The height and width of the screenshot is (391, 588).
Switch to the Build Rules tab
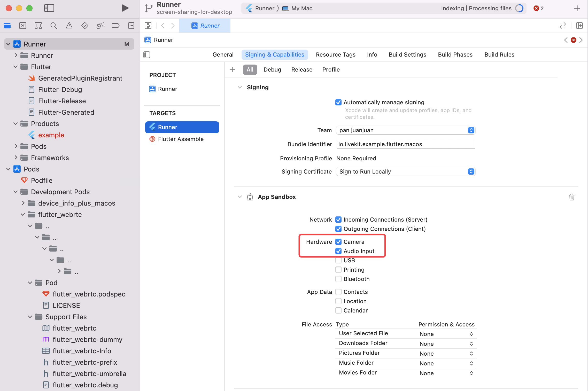click(499, 55)
